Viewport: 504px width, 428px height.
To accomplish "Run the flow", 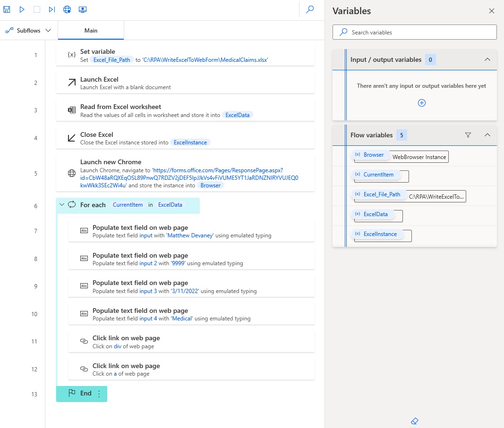I will tap(21, 9).
